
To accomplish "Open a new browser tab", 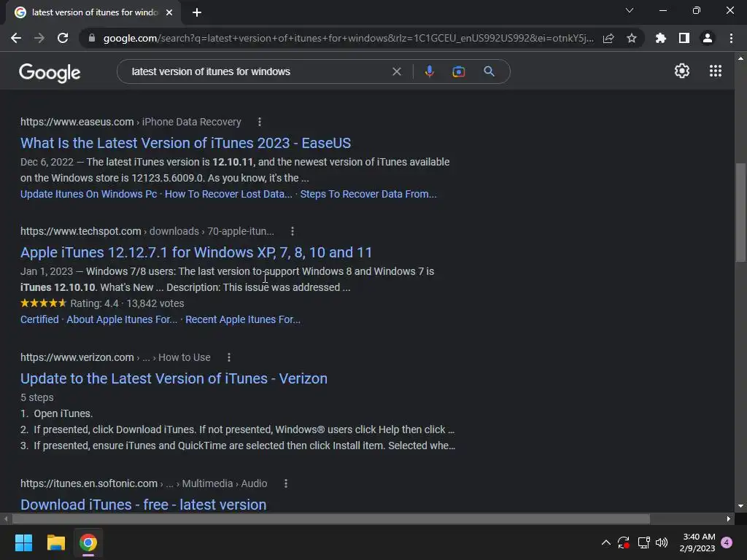I will (x=197, y=12).
